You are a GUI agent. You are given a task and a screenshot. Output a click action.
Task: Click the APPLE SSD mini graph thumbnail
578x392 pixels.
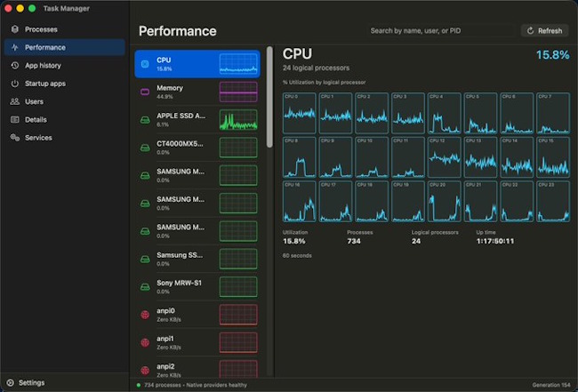click(238, 120)
